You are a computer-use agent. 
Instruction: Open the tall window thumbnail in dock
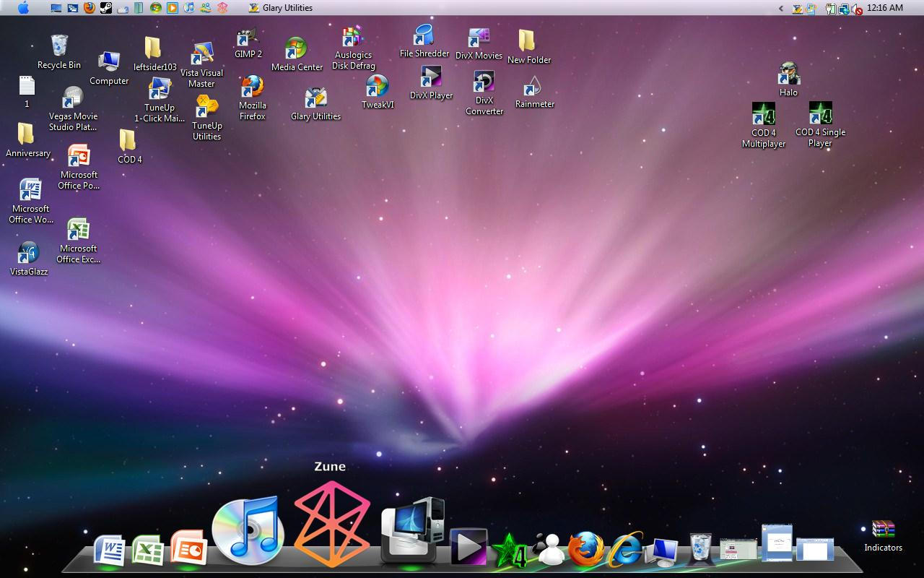pos(777,543)
